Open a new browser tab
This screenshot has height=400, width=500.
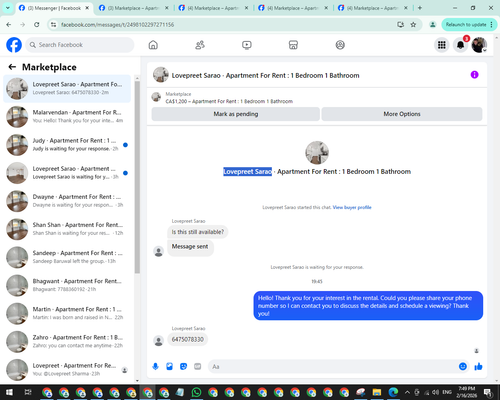click(x=420, y=8)
